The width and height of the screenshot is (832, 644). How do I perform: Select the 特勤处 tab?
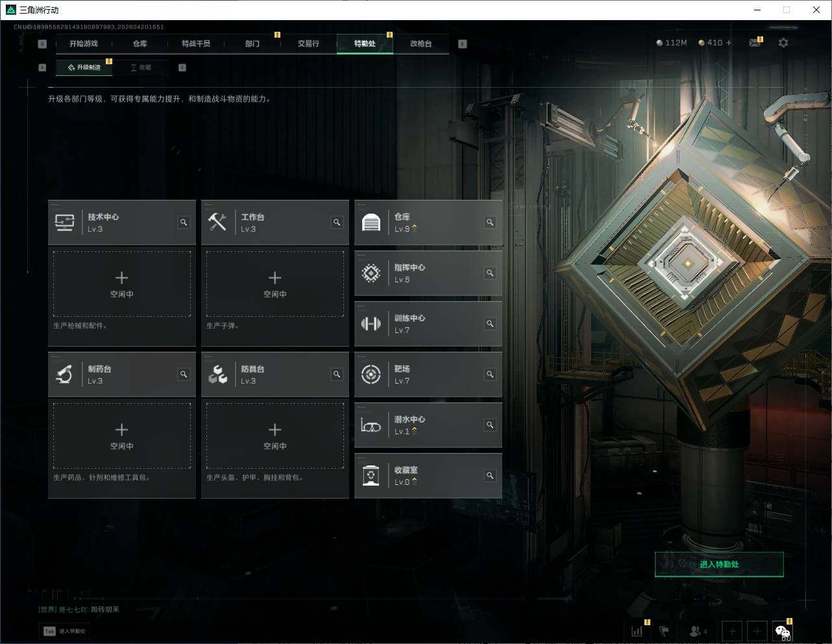[365, 43]
